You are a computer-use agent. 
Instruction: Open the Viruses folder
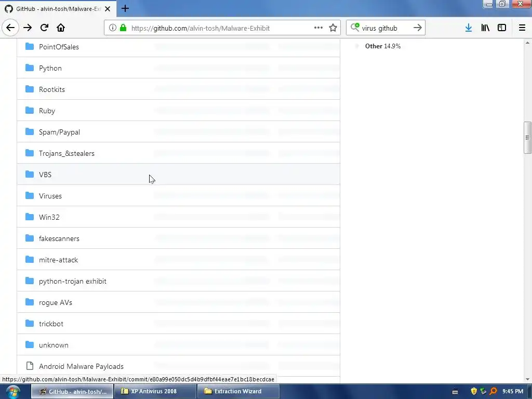(50, 196)
